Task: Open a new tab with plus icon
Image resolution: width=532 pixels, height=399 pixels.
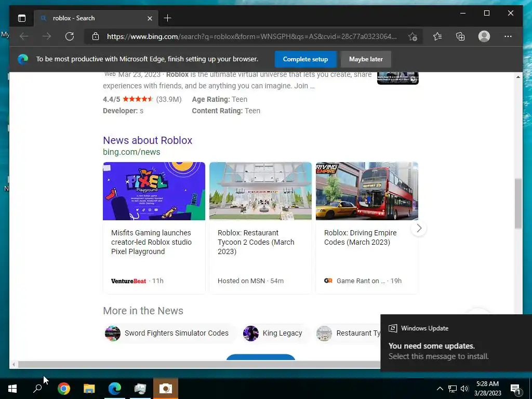Action: [x=168, y=18]
